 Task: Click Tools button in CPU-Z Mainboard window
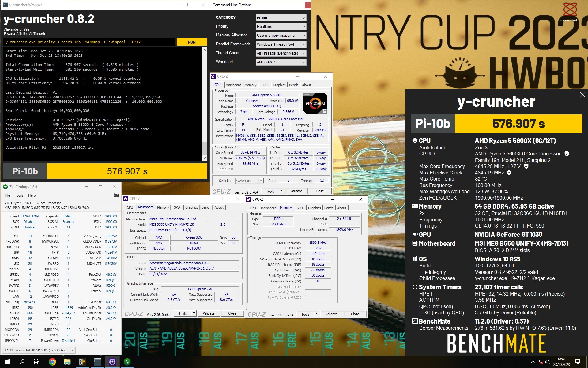(x=183, y=313)
